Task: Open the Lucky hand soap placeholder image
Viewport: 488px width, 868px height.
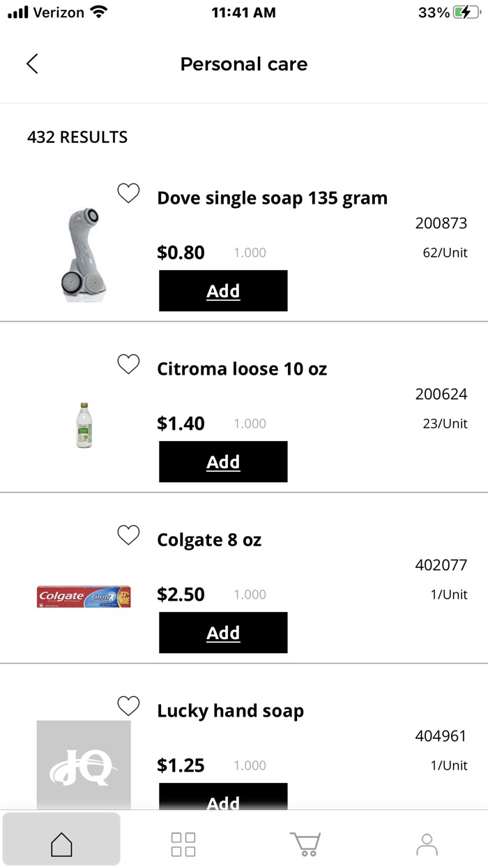Action: 84,764
